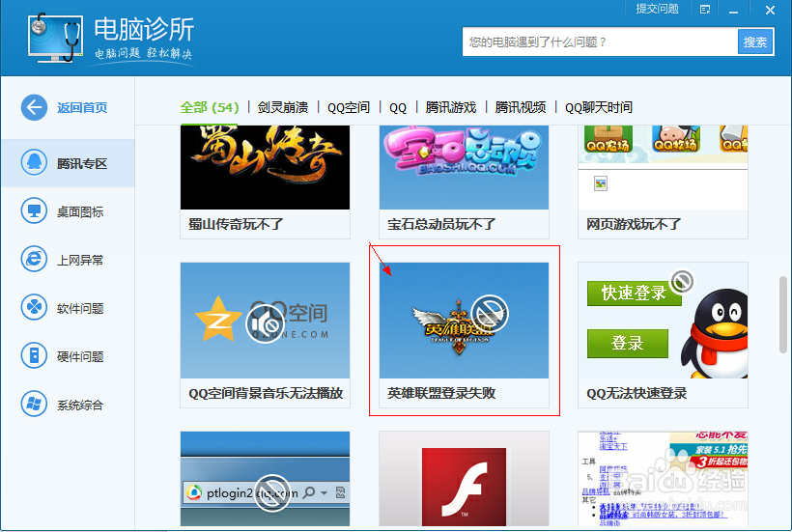Select the 桌面图标 monitor icon

coord(34,211)
